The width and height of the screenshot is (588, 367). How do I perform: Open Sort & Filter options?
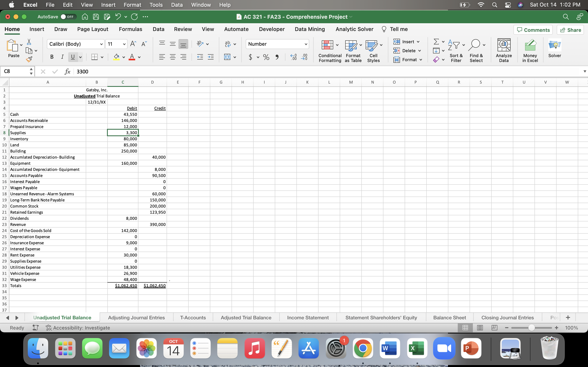click(456, 50)
